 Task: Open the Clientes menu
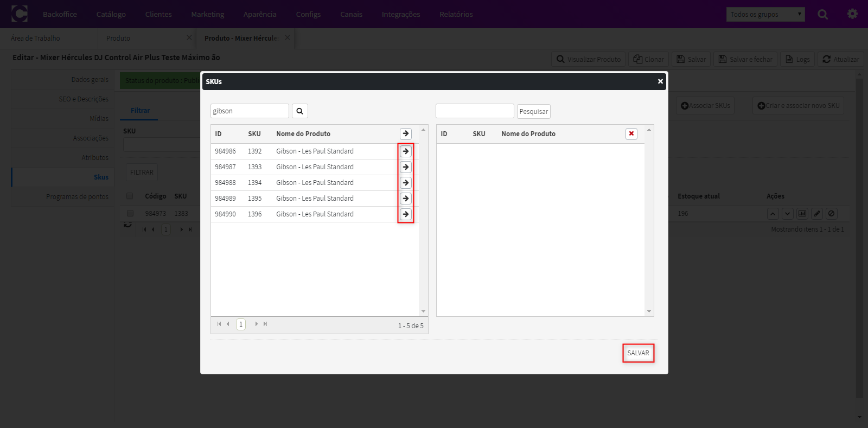(x=158, y=14)
